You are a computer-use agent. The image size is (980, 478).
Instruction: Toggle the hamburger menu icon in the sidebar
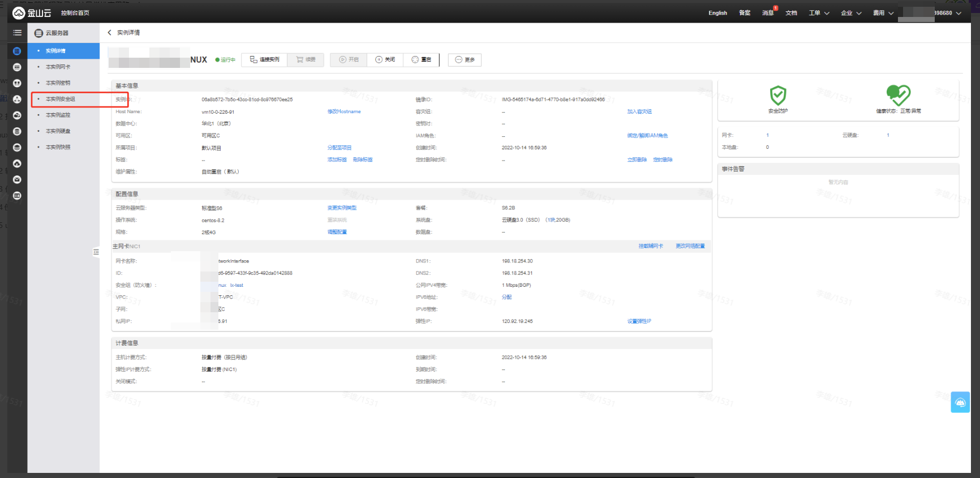coord(17,33)
